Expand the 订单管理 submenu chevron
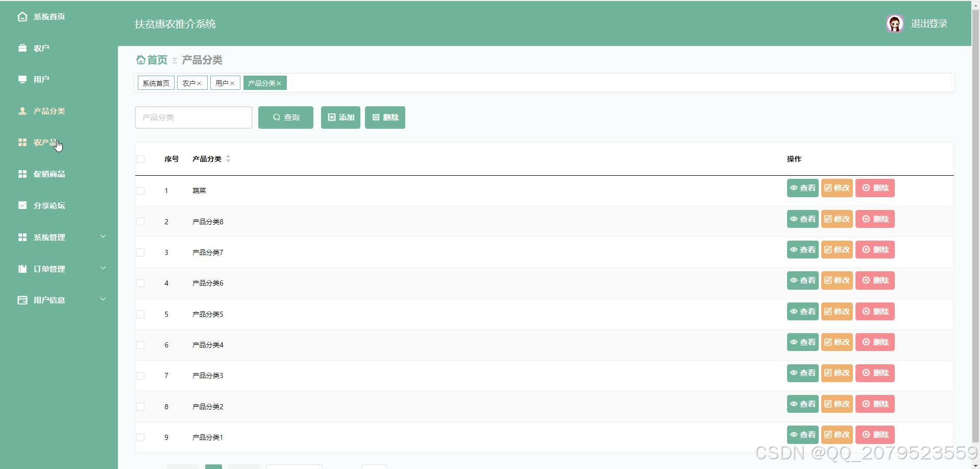980x469 pixels. click(103, 268)
